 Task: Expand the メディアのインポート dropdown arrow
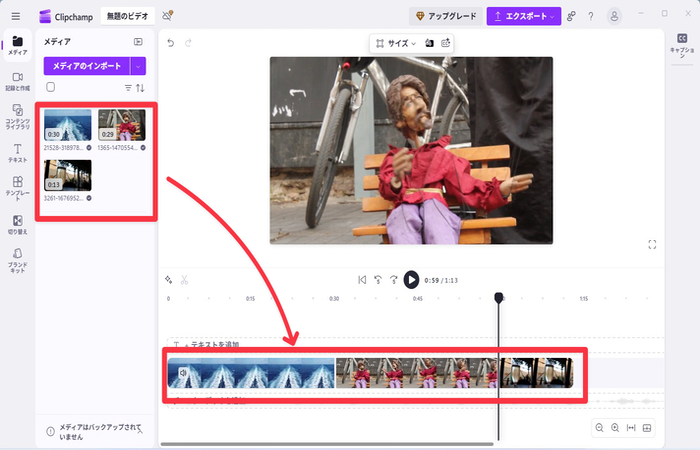[138, 66]
